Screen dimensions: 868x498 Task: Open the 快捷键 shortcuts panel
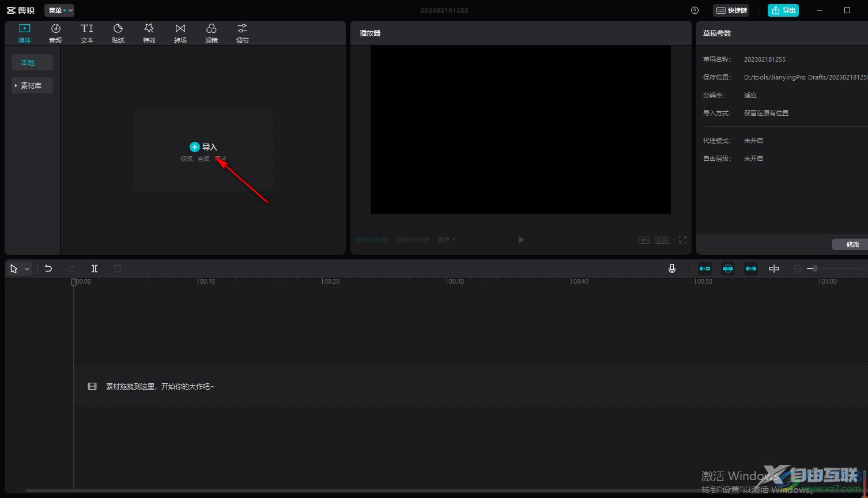(731, 10)
